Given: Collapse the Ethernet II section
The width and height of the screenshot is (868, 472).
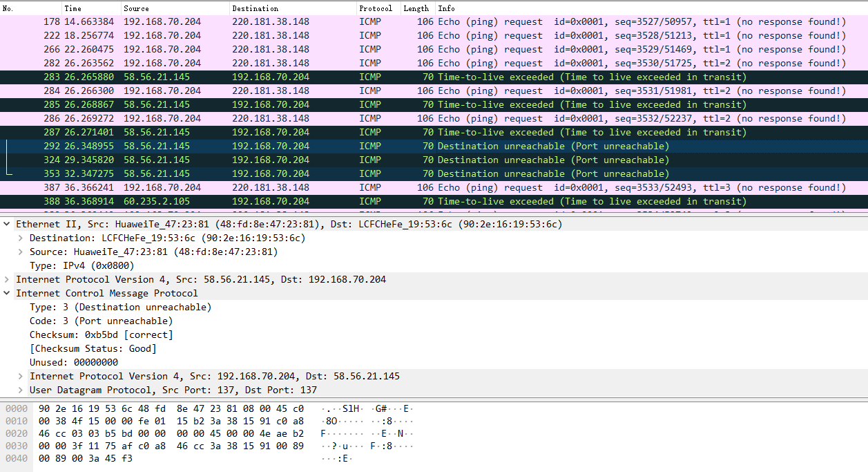Looking at the screenshot, I should 7,224.
